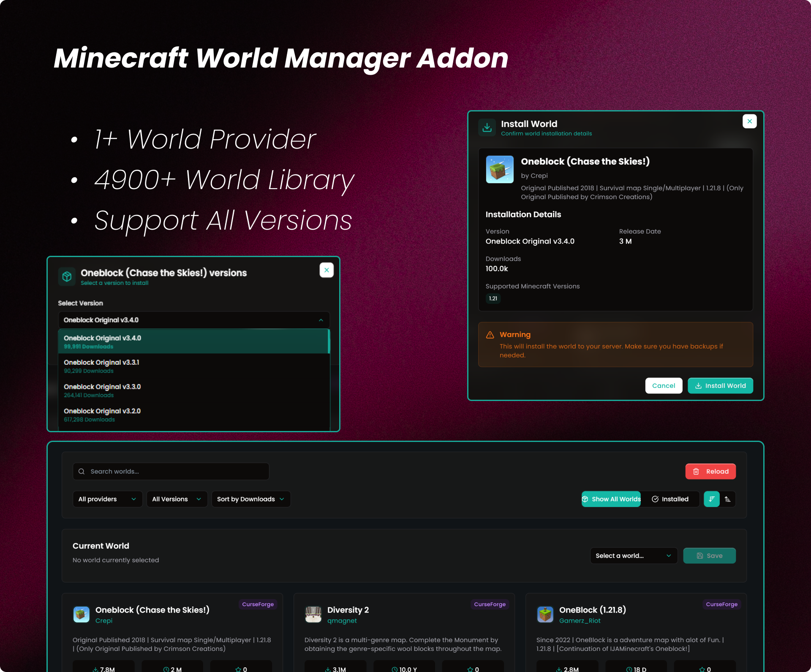The height and width of the screenshot is (672, 811).
Task: Open the Sort by Downloads dropdown
Action: coord(250,499)
